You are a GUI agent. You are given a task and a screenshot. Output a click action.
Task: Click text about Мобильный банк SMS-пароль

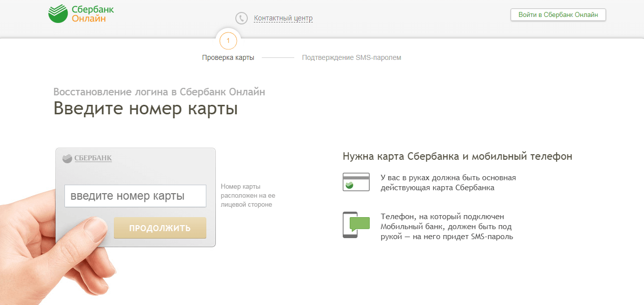point(447,227)
